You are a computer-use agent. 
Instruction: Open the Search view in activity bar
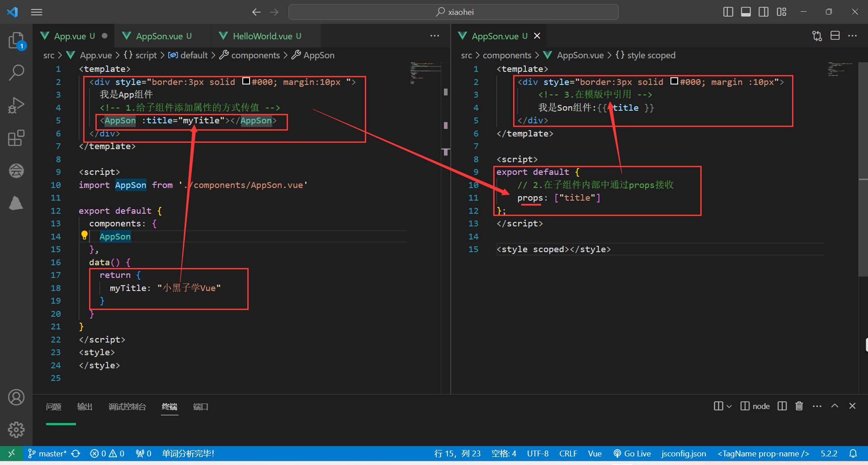pos(16,72)
